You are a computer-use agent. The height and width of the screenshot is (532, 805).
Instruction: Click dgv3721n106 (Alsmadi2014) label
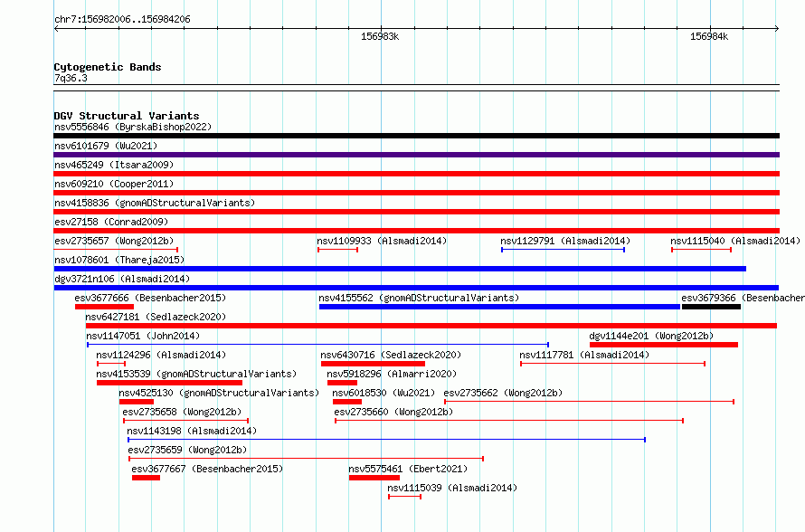[122, 279]
